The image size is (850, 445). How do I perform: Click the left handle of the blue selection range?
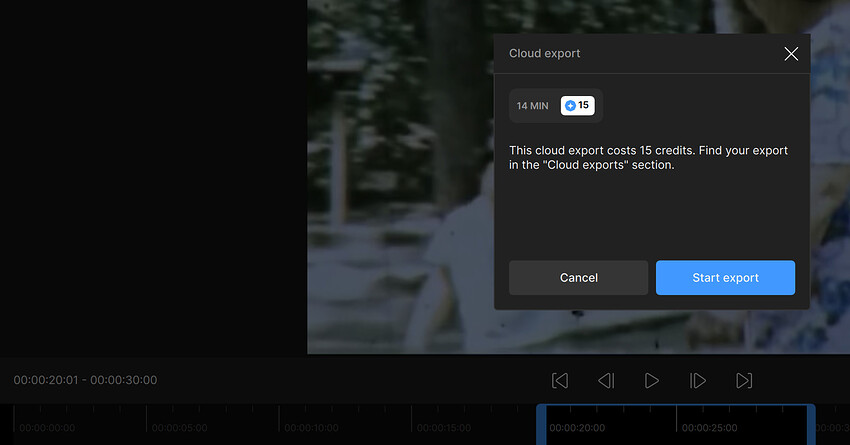click(x=540, y=426)
